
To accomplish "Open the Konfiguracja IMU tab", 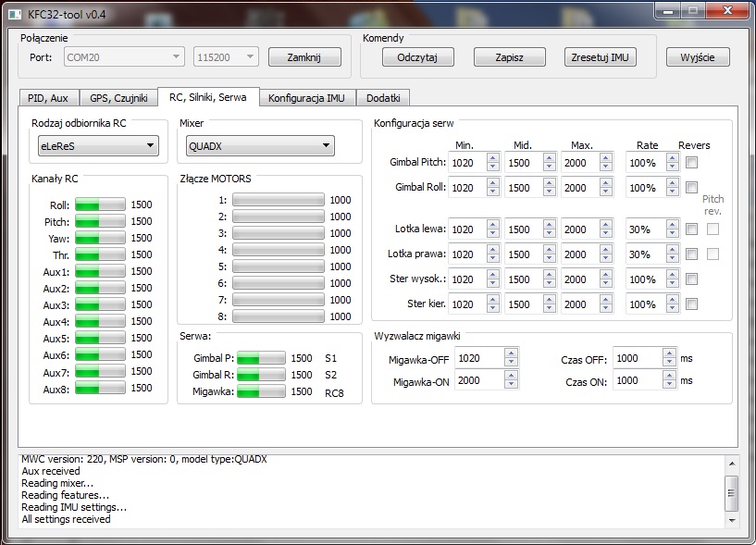I will [x=306, y=98].
